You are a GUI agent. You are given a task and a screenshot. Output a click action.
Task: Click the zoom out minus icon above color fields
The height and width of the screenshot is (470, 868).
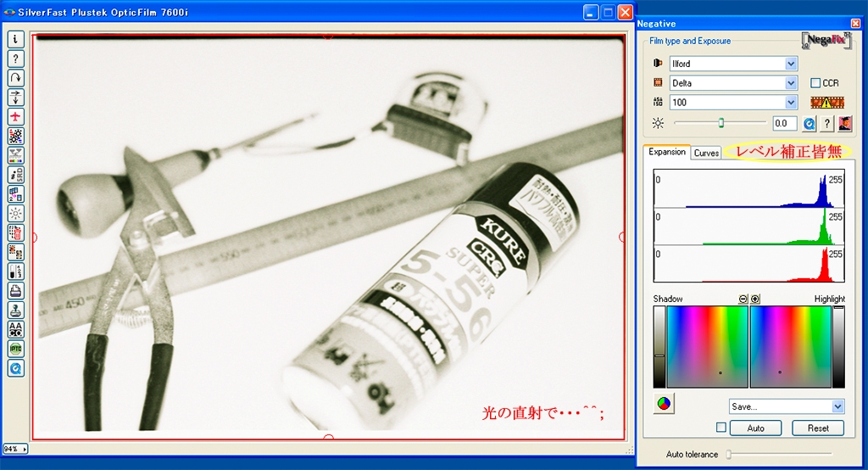743,299
